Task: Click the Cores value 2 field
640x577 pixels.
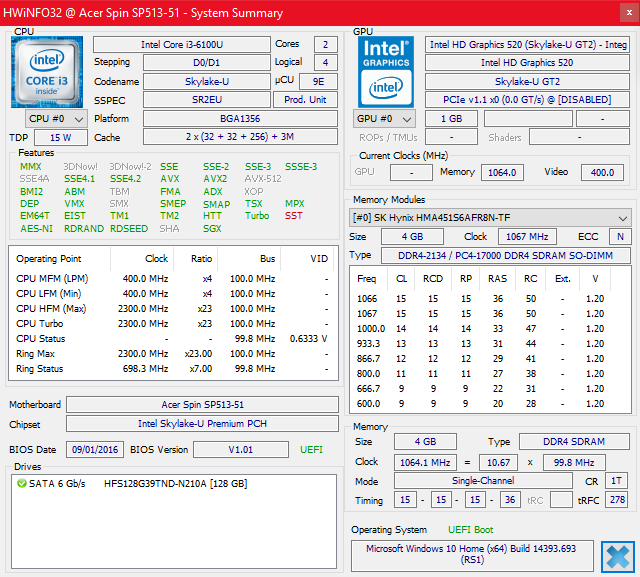Action: point(326,44)
